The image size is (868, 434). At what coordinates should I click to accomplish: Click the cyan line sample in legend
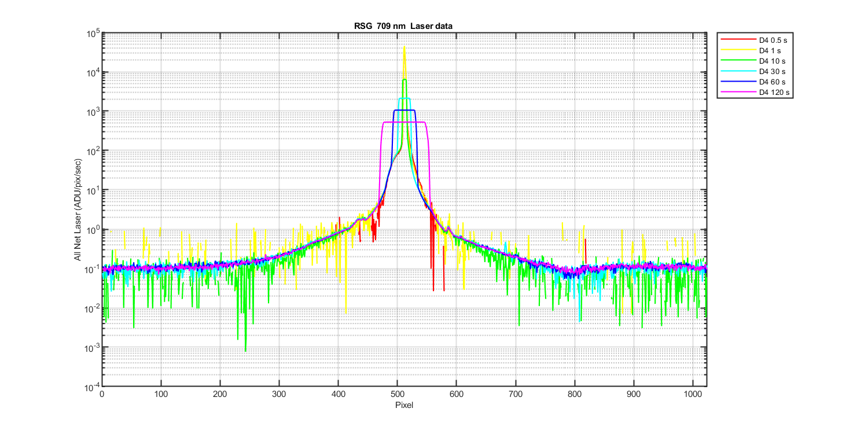(x=738, y=72)
